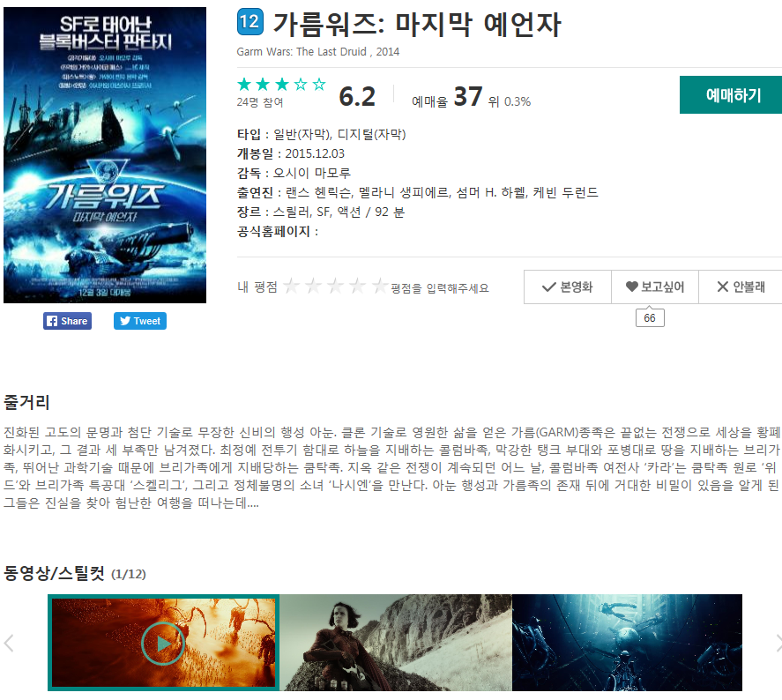Image resolution: width=782 pixels, height=700 pixels.
Task: Give a five star rating under 내 평점
Action: click(380, 286)
